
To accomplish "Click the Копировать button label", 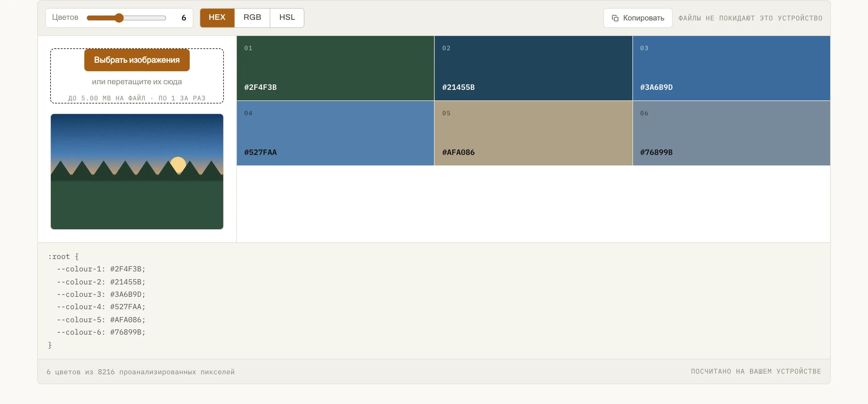I will [644, 18].
